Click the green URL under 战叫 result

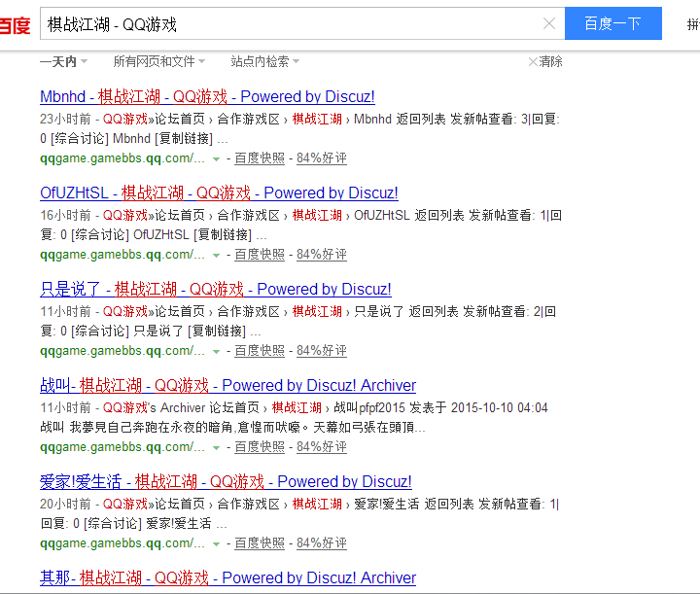coord(122,447)
